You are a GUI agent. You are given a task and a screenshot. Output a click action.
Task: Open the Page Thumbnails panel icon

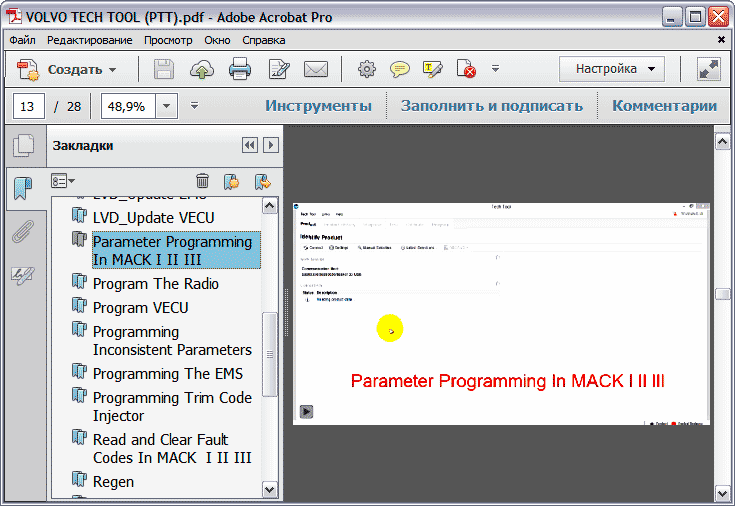coord(22,146)
